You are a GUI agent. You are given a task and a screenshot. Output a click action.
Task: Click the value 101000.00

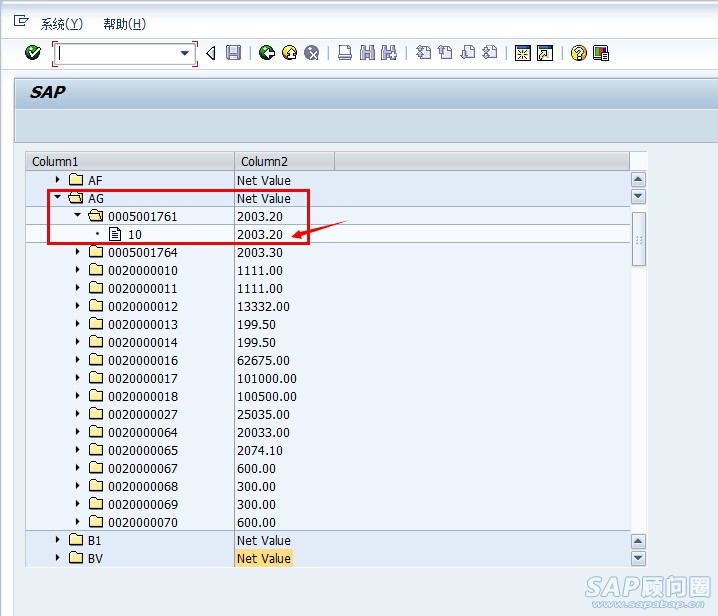coord(267,379)
